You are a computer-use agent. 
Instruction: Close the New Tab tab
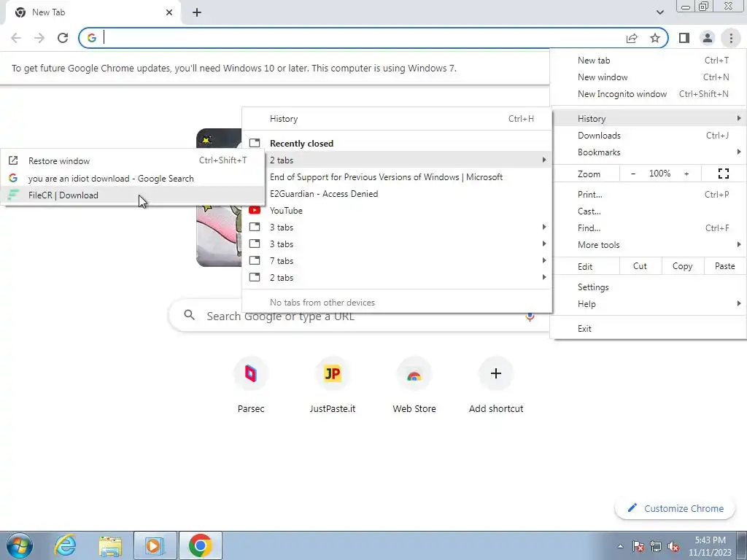pos(169,12)
